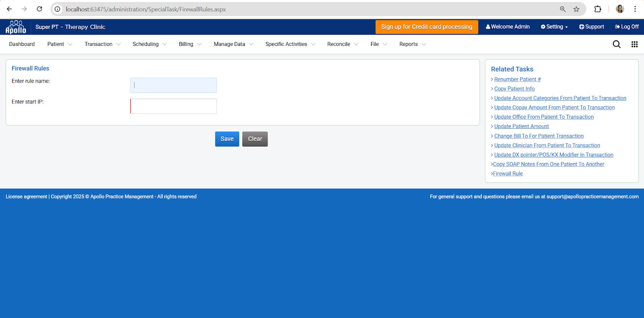Go back with browser back arrow
The height and width of the screenshot is (318, 644).
click(x=9, y=9)
